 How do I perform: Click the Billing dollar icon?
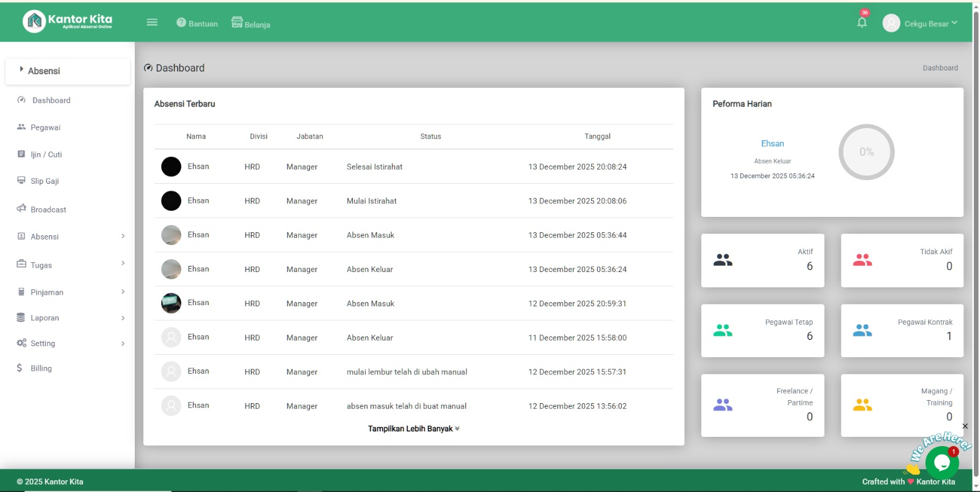click(20, 368)
